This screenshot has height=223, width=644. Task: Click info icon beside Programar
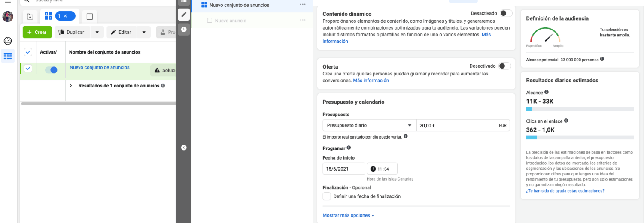pos(349,148)
